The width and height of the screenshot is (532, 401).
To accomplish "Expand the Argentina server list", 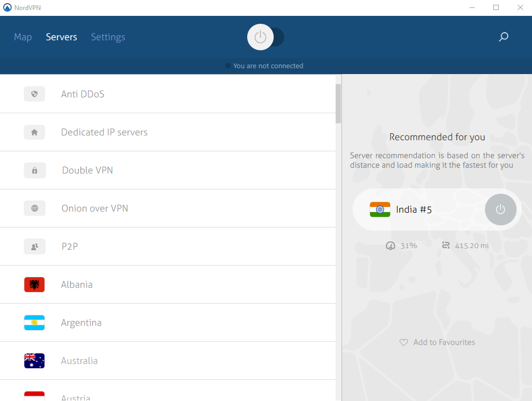I will 159,322.
